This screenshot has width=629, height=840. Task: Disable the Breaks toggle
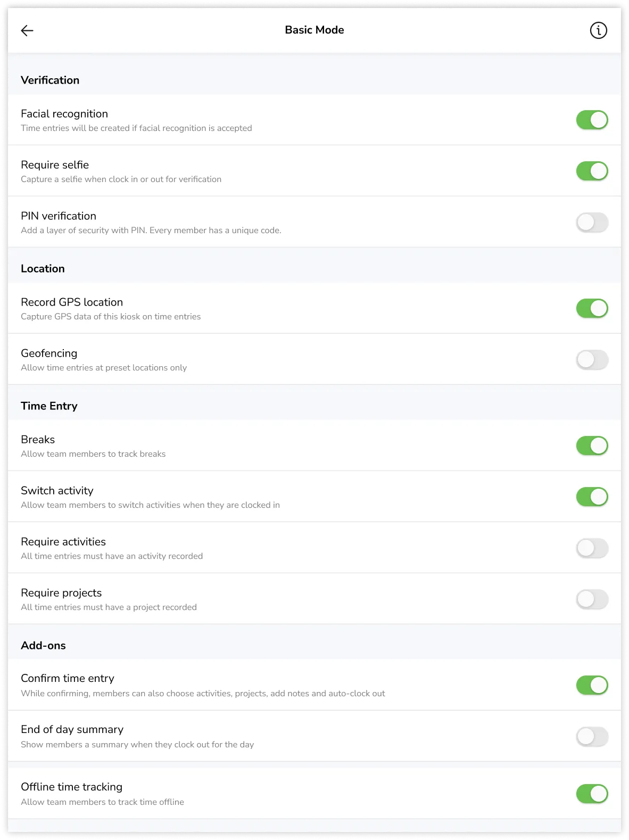click(592, 446)
